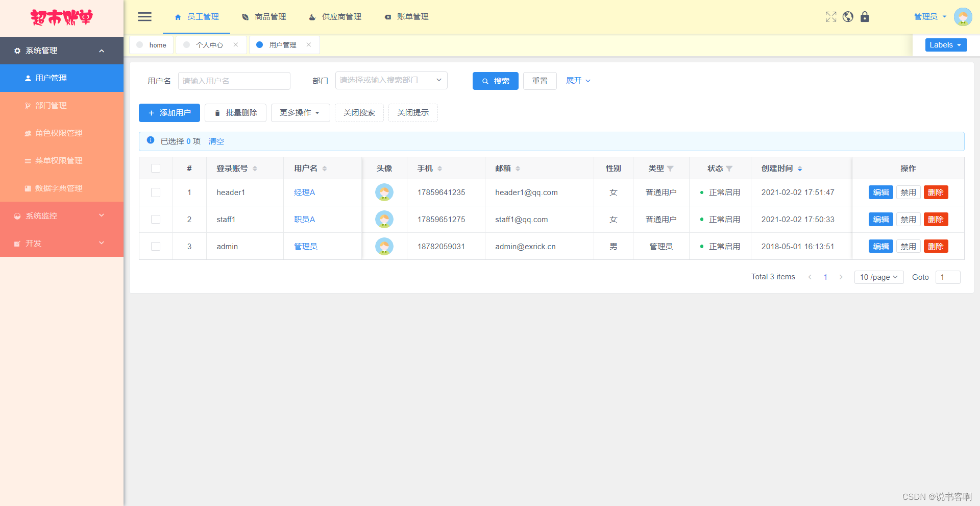Focus the Goto page number input

pos(948,277)
